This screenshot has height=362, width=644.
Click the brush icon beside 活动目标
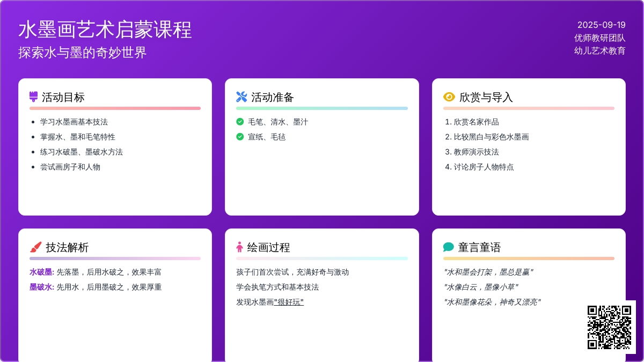(34, 97)
